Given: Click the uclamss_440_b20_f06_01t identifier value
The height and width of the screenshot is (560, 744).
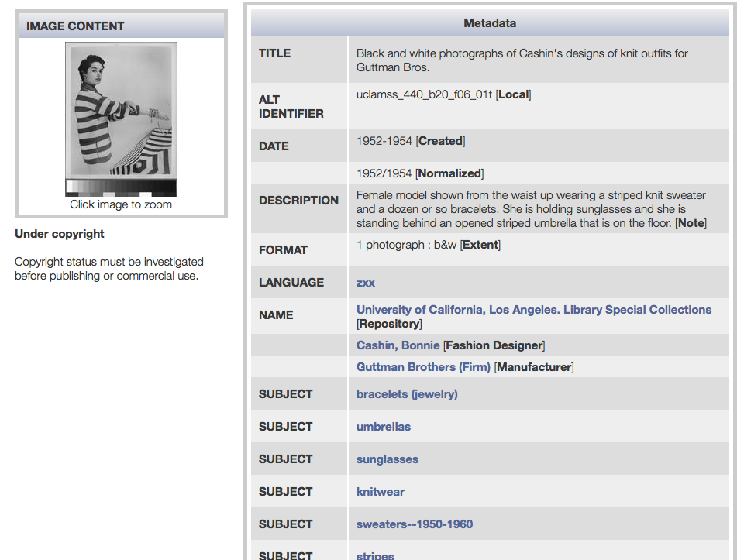Looking at the screenshot, I should coord(425,94).
